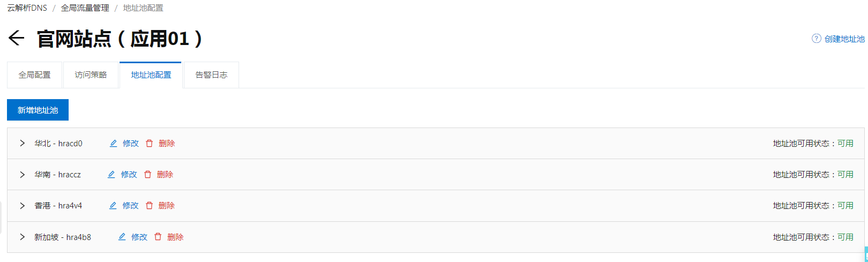Viewport: 868px width, 262px height.
Task: Click the pencil edit icon for 香港 - hra4v4
Action: [113, 206]
